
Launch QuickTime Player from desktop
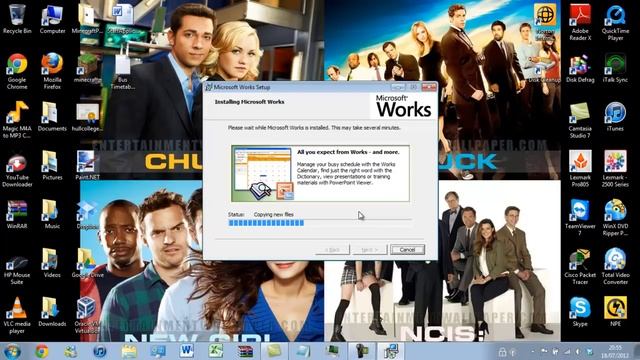pyautogui.click(x=615, y=22)
